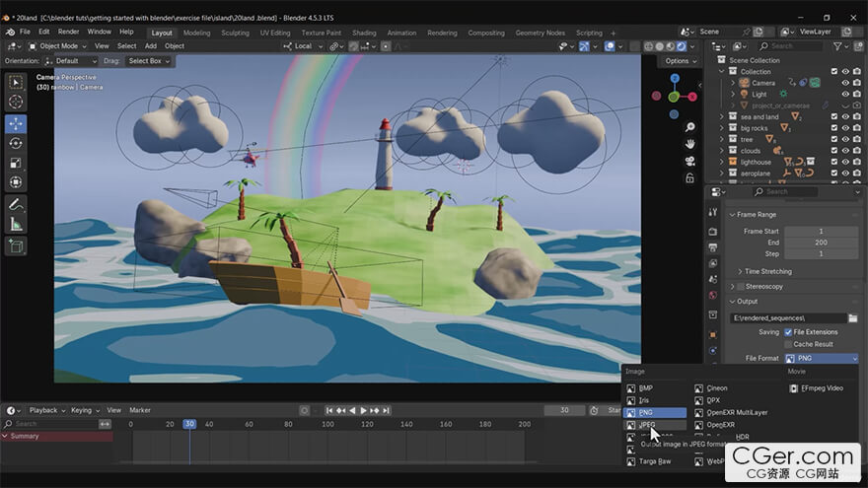Image resolution: width=868 pixels, height=488 pixels.
Task: Click the zoom magnifier viewport icon
Action: pos(690,126)
